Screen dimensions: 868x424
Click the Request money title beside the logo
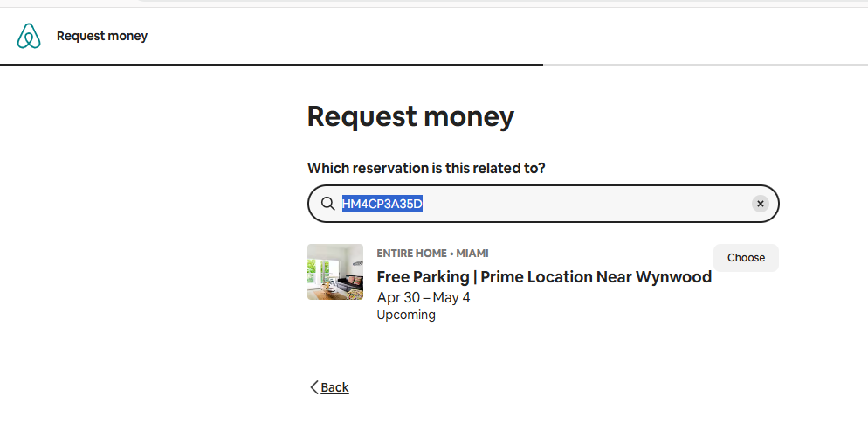click(x=102, y=36)
